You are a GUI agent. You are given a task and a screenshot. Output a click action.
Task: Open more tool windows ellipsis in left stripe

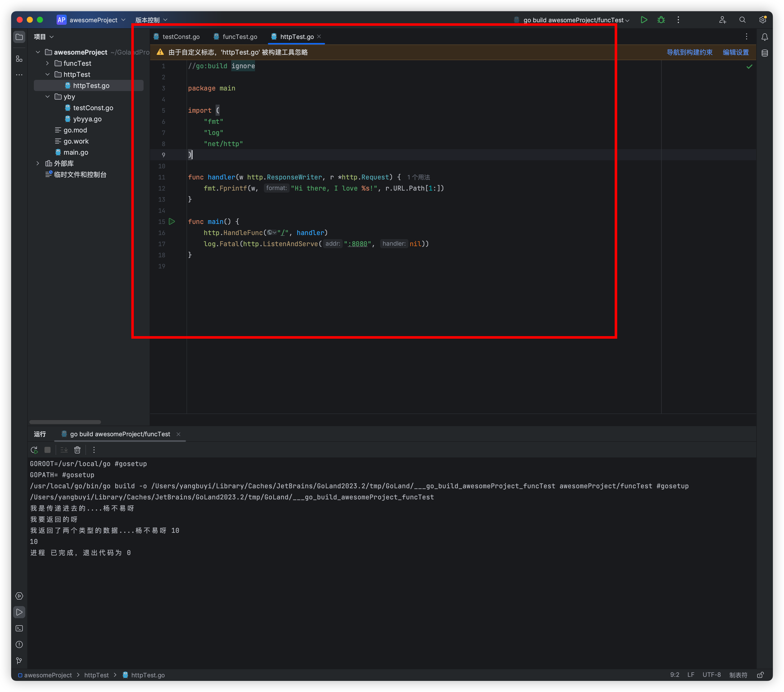point(19,75)
